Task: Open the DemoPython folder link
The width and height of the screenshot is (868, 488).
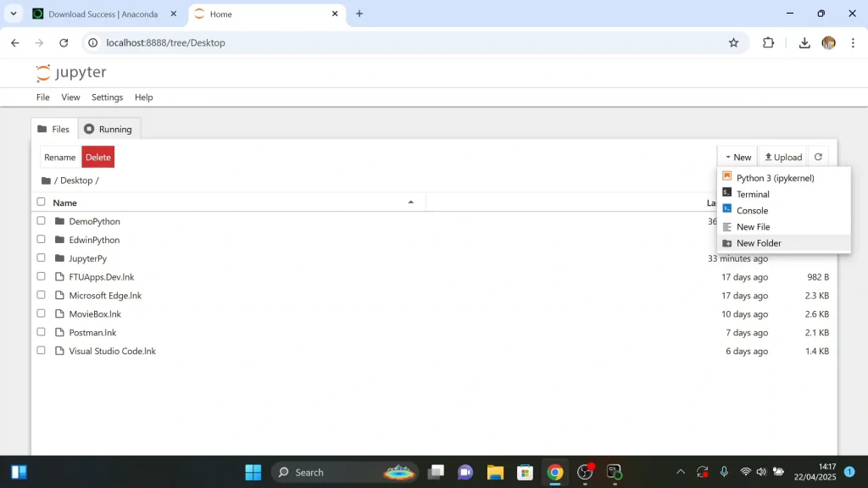Action: pyautogui.click(x=95, y=221)
